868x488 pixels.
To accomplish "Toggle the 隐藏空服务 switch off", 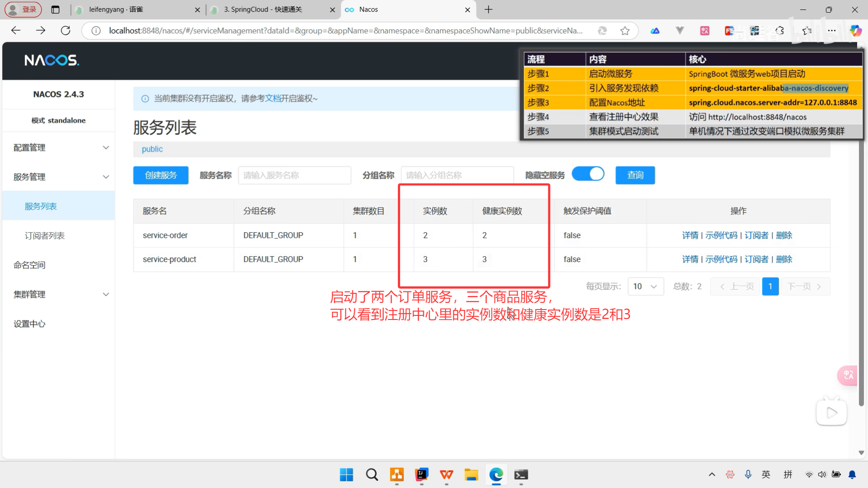I will pyautogui.click(x=588, y=174).
